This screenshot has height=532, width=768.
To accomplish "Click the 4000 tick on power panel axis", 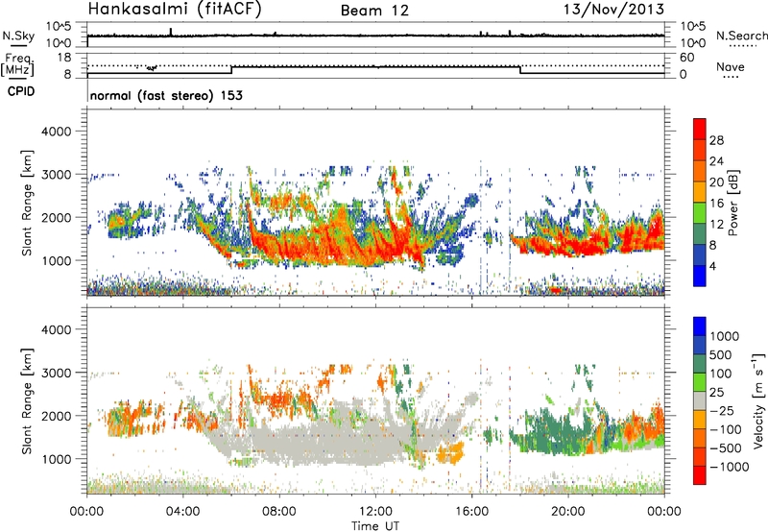I will coord(56,132).
